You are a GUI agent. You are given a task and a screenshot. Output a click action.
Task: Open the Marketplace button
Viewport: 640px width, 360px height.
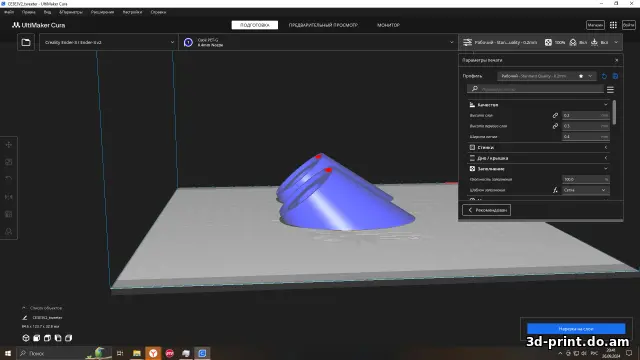click(595, 25)
